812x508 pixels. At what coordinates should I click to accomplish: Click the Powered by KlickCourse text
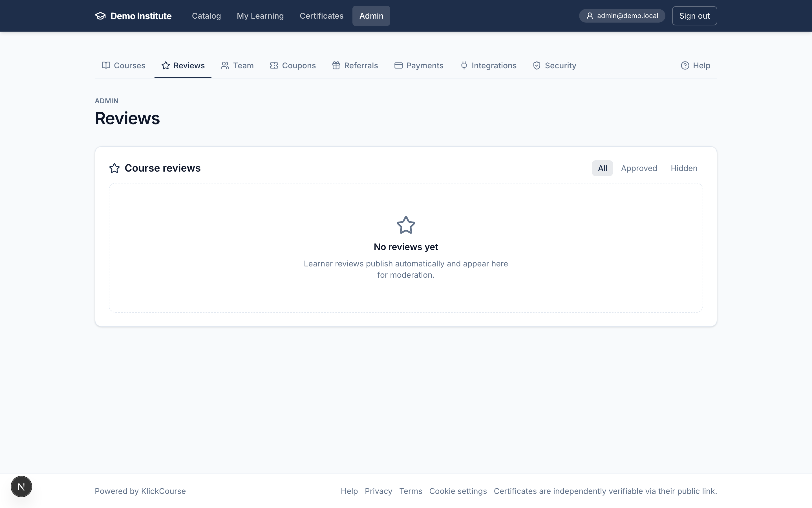tap(140, 491)
